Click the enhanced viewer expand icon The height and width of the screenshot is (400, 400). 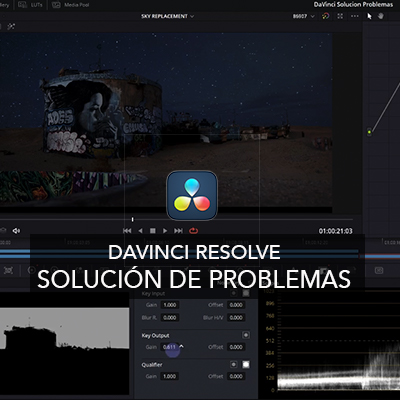click(340, 16)
